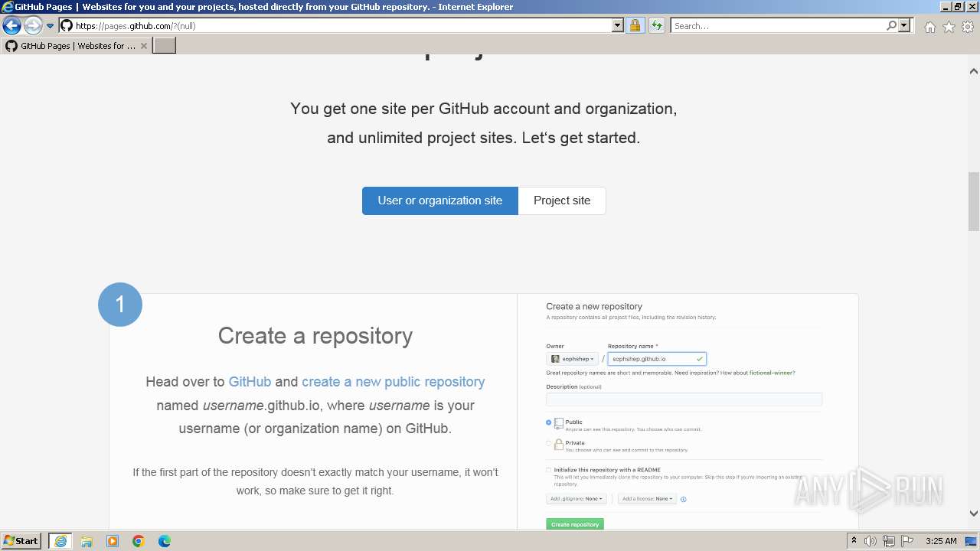Click page scrollbar up arrow
980x551 pixels.
974,71
